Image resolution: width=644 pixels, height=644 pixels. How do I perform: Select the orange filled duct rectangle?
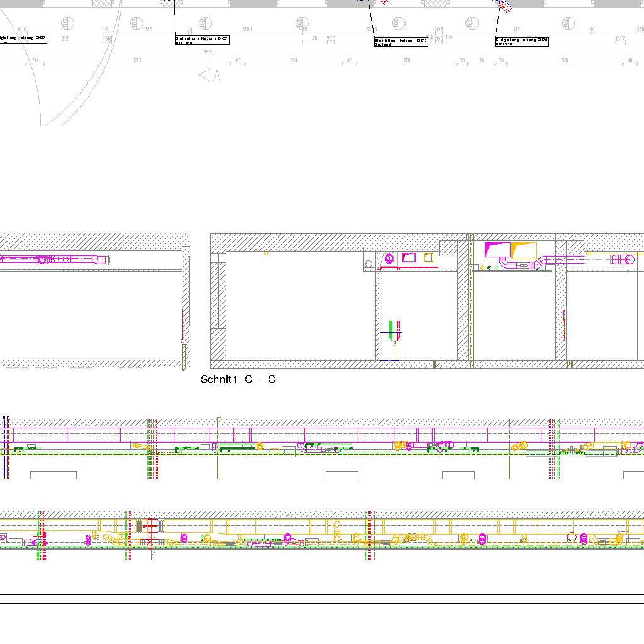pos(524,250)
